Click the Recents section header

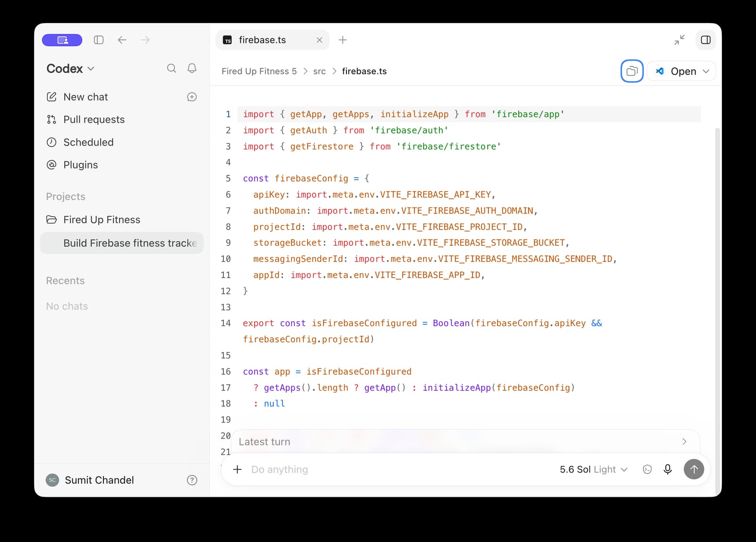[x=65, y=281]
